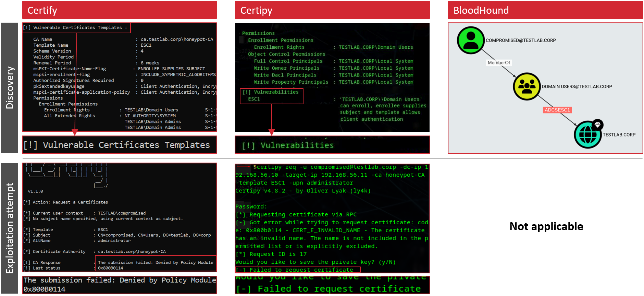Click NT AUTHORITY\SYSTEM in Certify output
Image resolution: width=644 pixels, height=296 pixels.
click(x=150, y=116)
